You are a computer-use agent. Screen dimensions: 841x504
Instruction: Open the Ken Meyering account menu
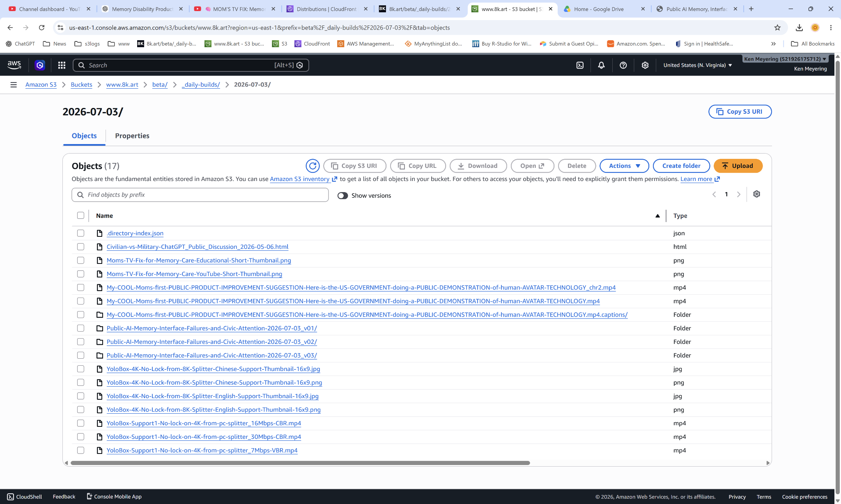785,59
